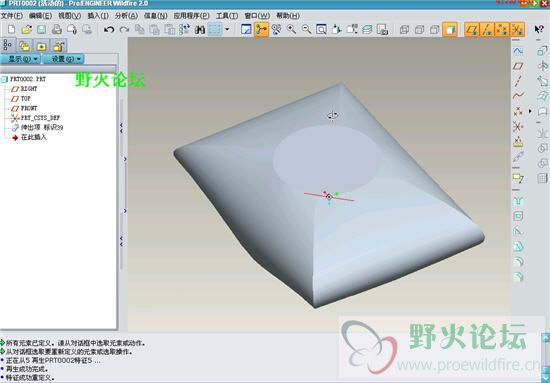The image size is (550, 383).
Task: Open selection filter box dropdown arrow
Action: coord(227,29)
